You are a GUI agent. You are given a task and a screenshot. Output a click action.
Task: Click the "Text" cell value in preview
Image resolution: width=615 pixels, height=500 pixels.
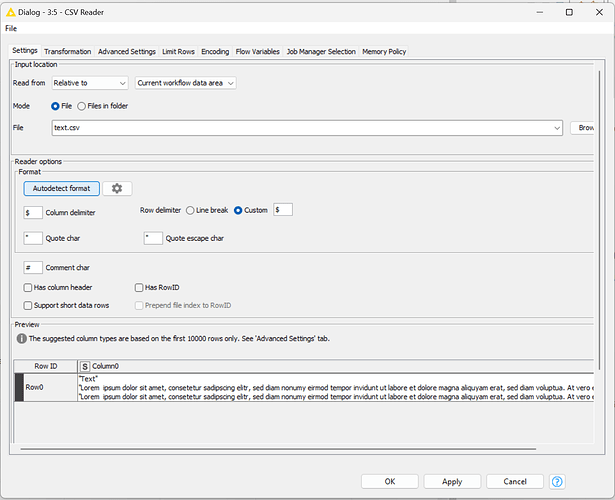89,379
